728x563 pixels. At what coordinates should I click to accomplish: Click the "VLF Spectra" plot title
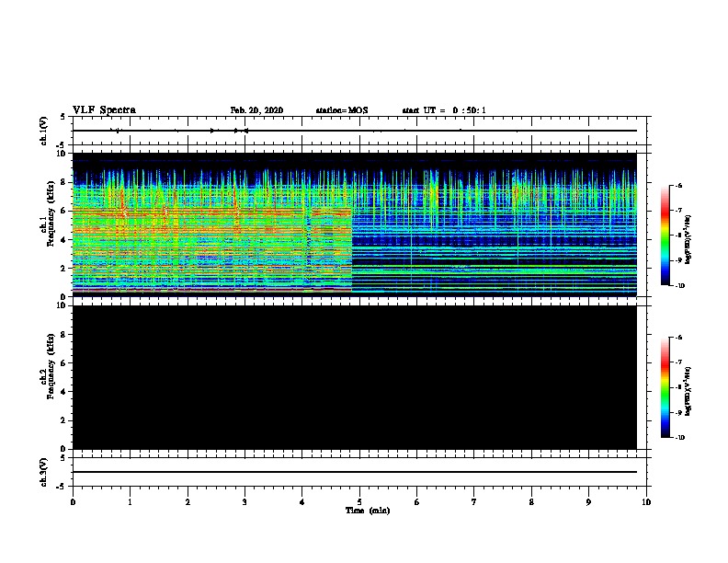(104, 110)
